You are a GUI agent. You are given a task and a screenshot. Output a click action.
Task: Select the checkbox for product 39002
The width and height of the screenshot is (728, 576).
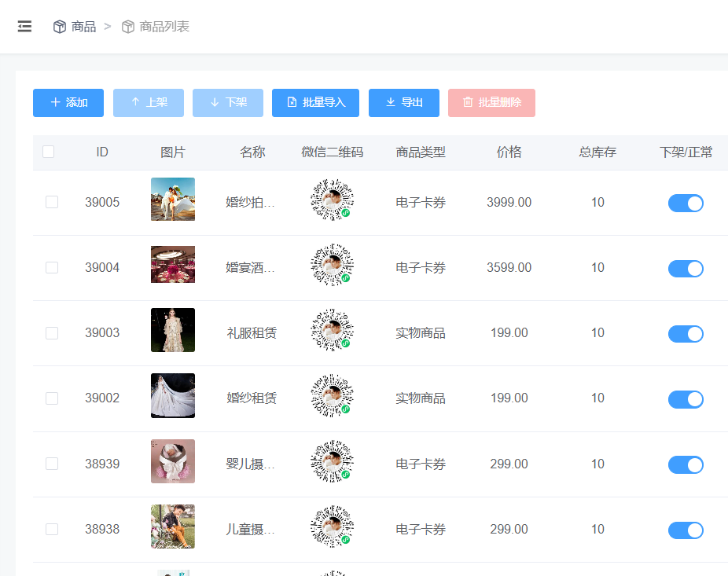[52, 398]
